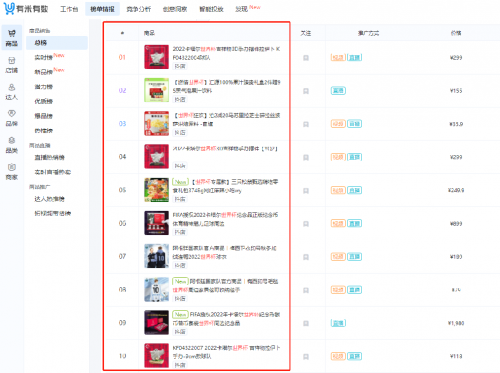Click blue 直播 tag in row 09
Image resolution: width=500 pixels, height=373 pixels.
(338, 323)
